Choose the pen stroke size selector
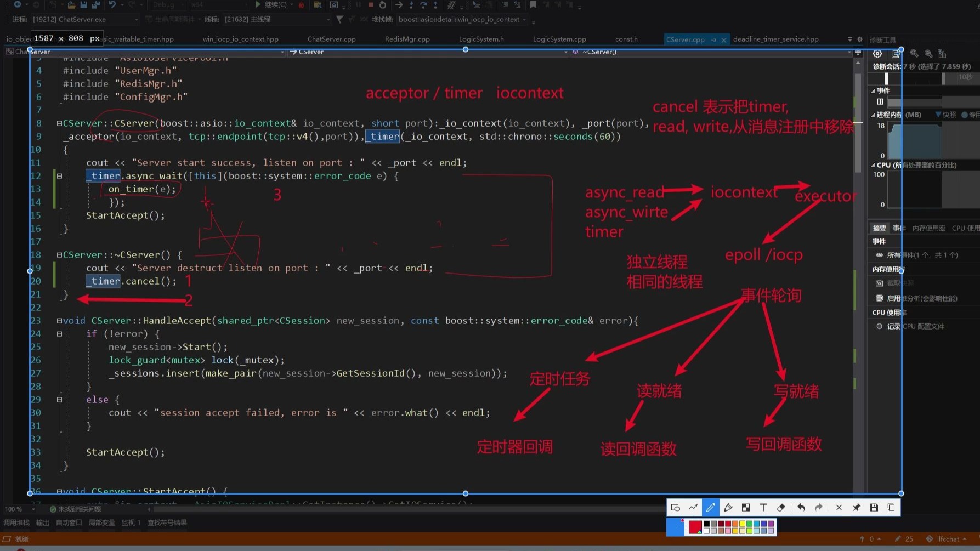 tap(675, 527)
